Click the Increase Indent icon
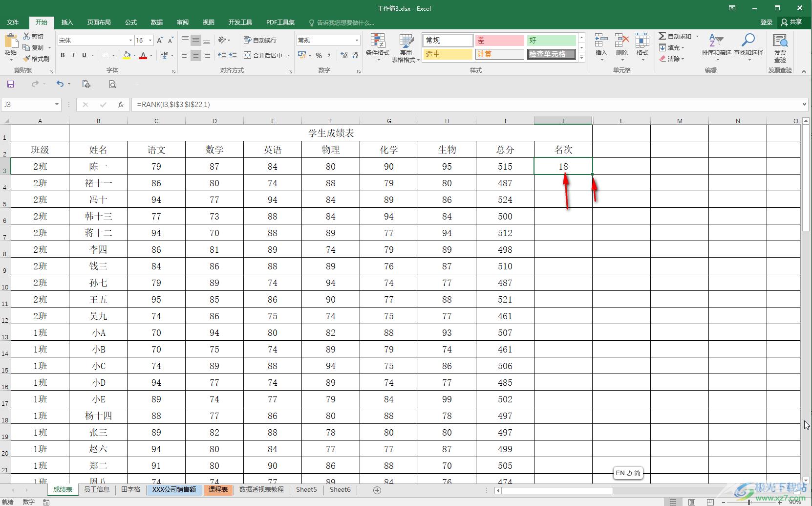 coord(233,56)
